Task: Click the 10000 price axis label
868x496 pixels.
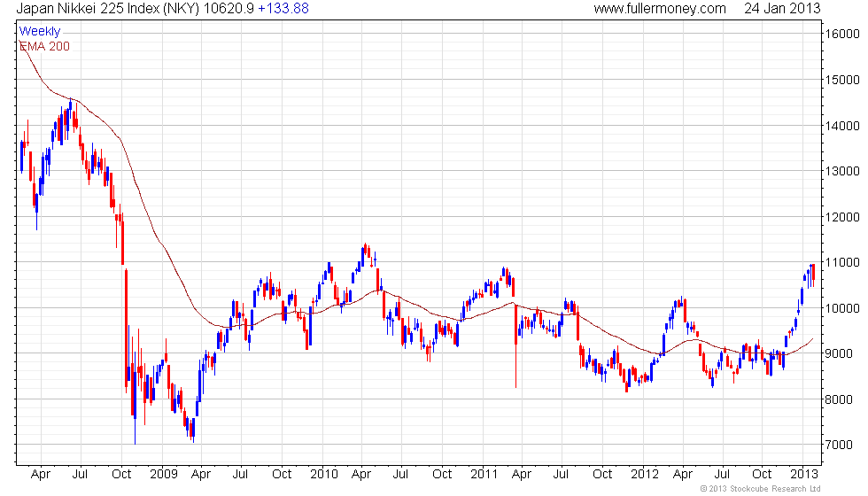Action: click(843, 308)
